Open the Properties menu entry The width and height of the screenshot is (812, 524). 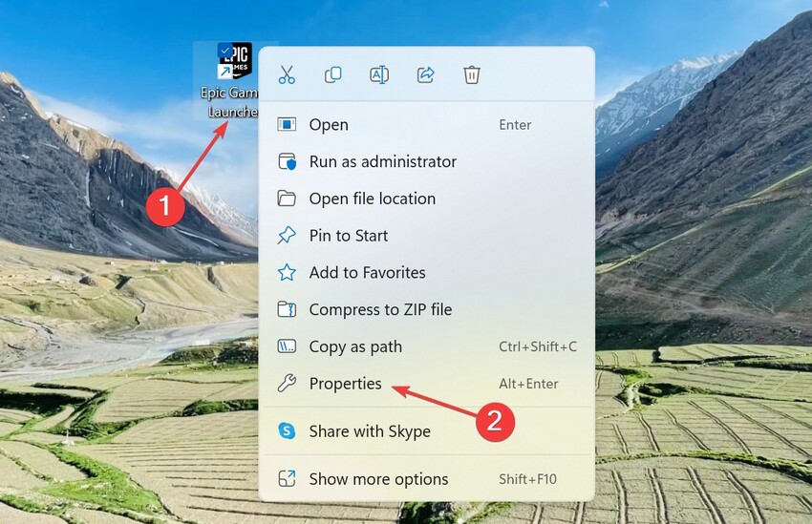[345, 384]
